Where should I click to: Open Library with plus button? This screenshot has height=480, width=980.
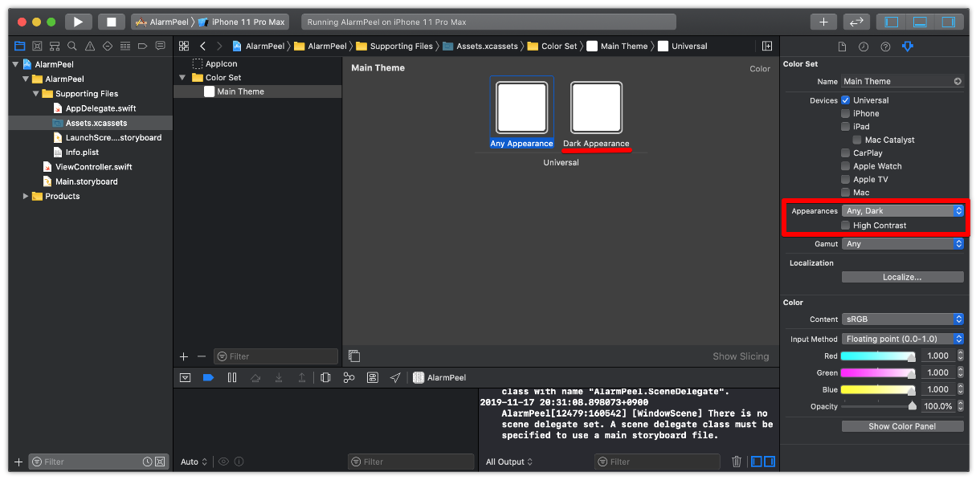pyautogui.click(x=823, y=22)
